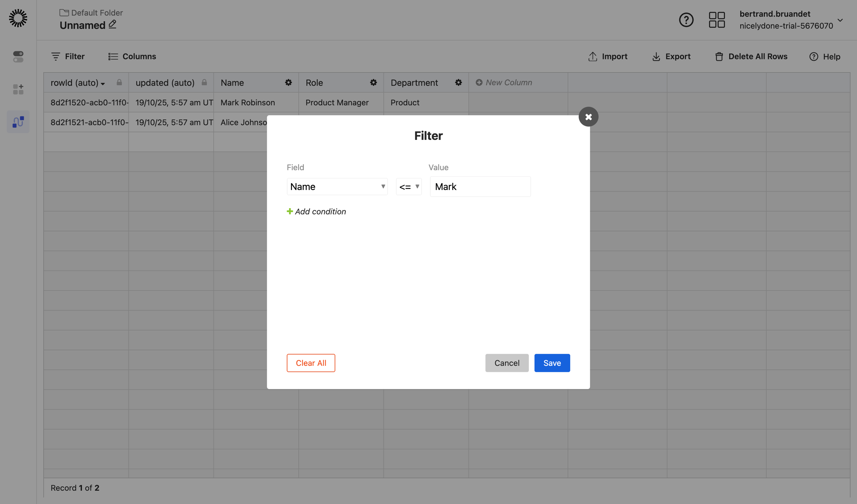
Task: Select the Mark Robinson cell
Action: [x=256, y=102]
